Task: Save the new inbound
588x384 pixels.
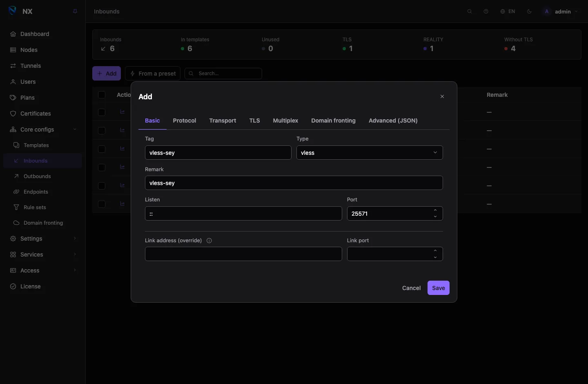Action: (x=439, y=288)
